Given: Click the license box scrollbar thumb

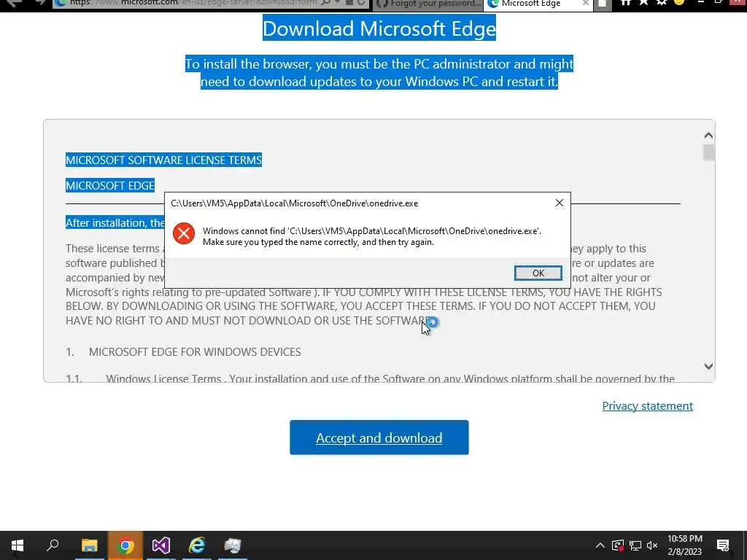Looking at the screenshot, I should [x=708, y=153].
